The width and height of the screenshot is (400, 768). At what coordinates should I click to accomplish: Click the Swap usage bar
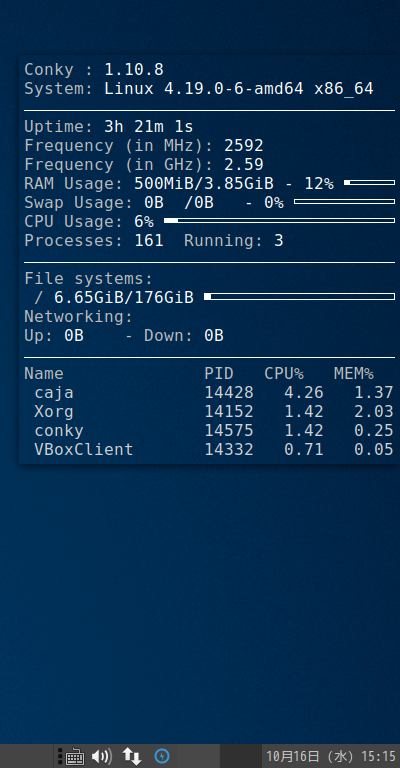tap(344, 201)
